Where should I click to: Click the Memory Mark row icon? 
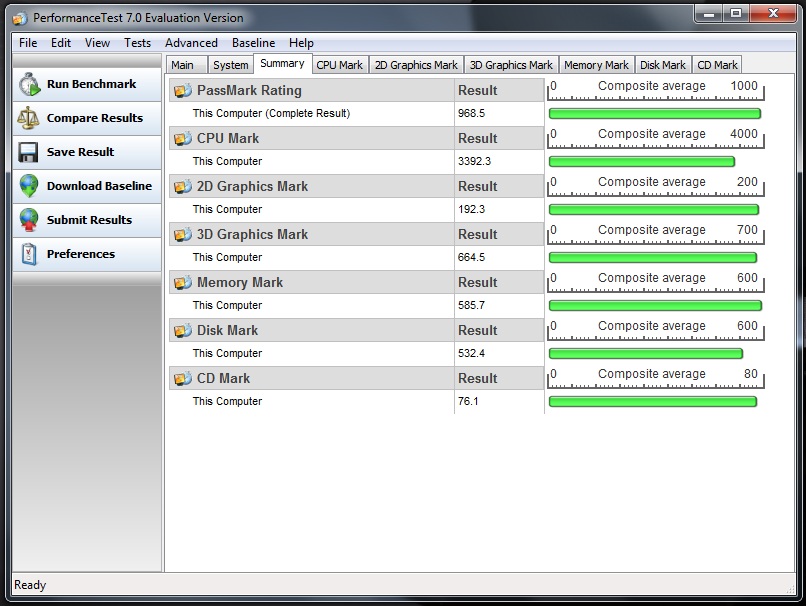click(x=183, y=282)
